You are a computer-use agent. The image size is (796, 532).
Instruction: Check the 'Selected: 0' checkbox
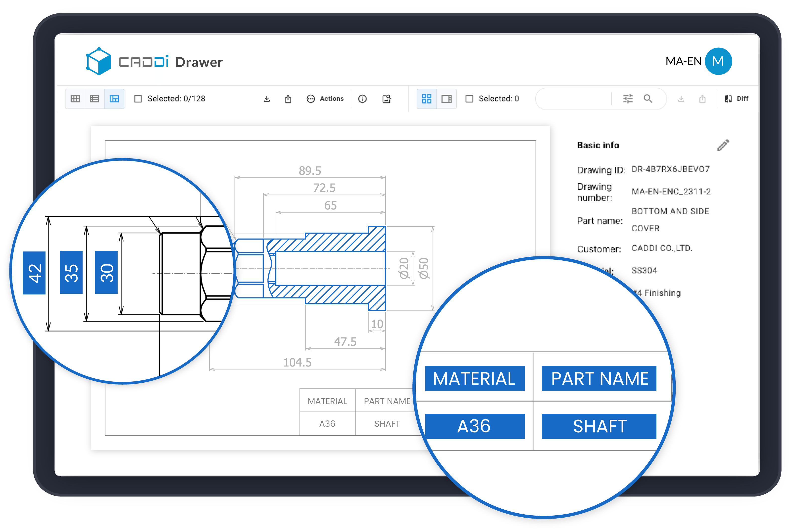pyautogui.click(x=469, y=99)
